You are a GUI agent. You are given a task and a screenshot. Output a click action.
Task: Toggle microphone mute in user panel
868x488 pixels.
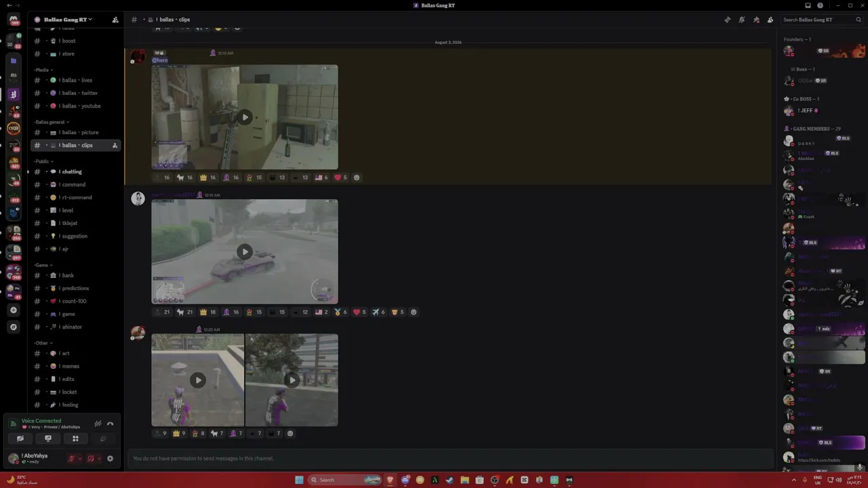click(71, 459)
